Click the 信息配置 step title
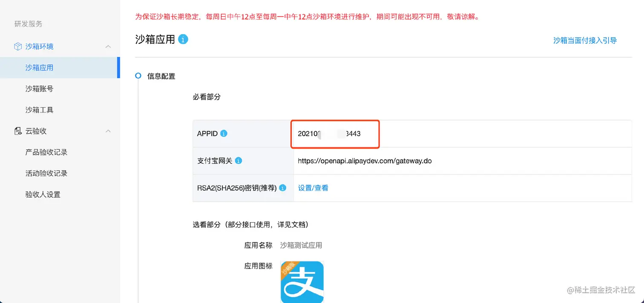This screenshot has height=303, width=644. tap(161, 76)
